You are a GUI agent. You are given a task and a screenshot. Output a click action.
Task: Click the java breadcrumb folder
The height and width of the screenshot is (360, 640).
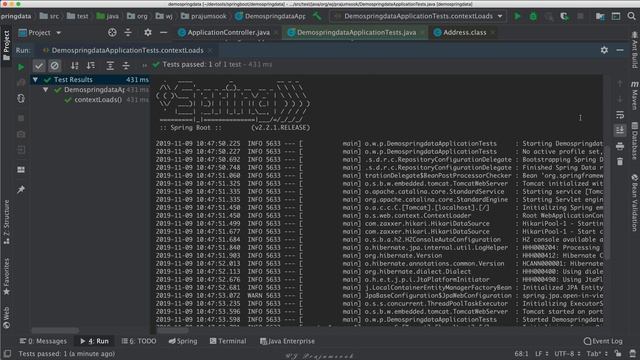pyautogui.click(x=108, y=16)
